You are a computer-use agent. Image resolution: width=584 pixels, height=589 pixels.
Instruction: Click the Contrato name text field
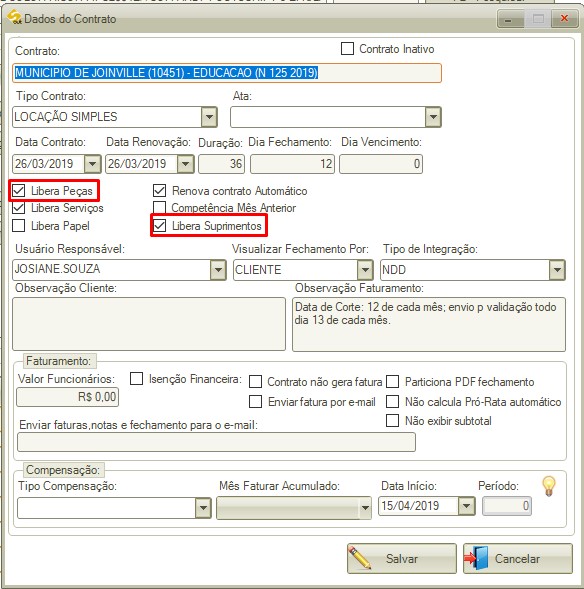click(x=227, y=73)
